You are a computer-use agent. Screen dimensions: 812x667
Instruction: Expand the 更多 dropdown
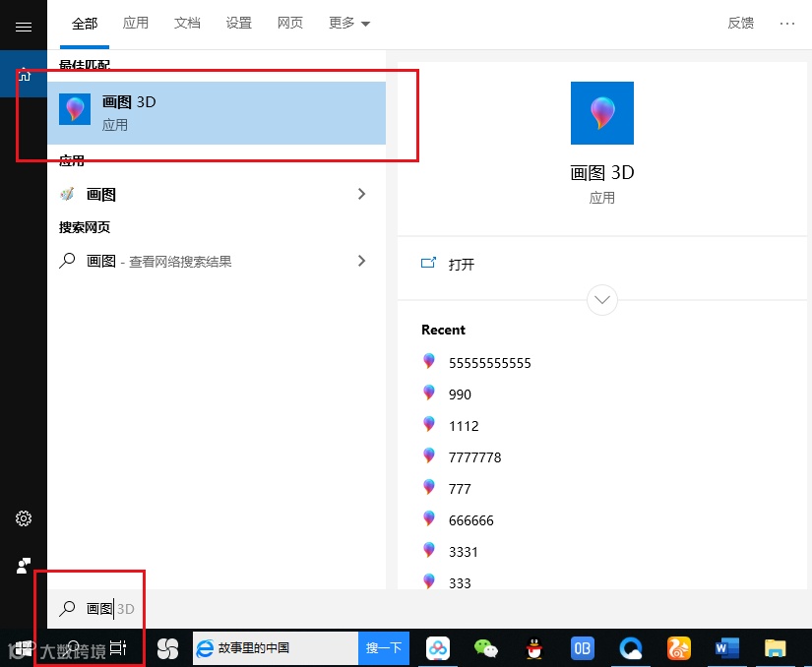(x=349, y=24)
